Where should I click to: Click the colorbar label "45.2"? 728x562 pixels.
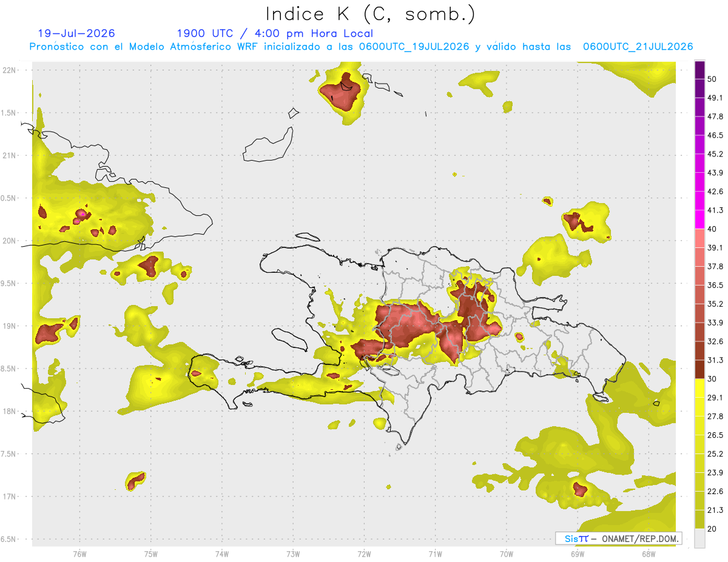715,154
